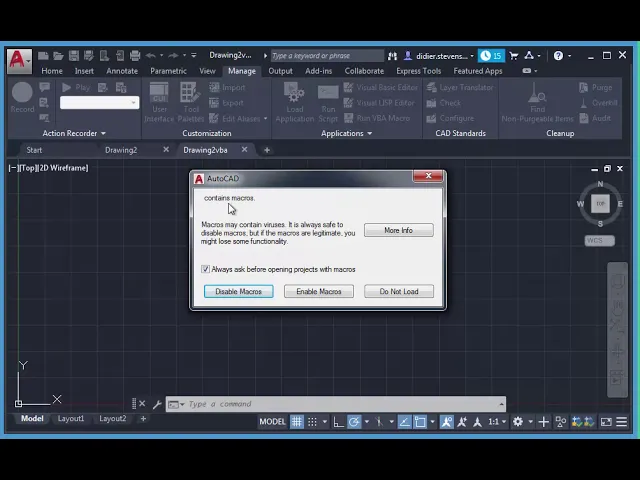This screenshot has width=640, height=480.
Task: Click the keyword search input field
Action: (x=327, y=56)
